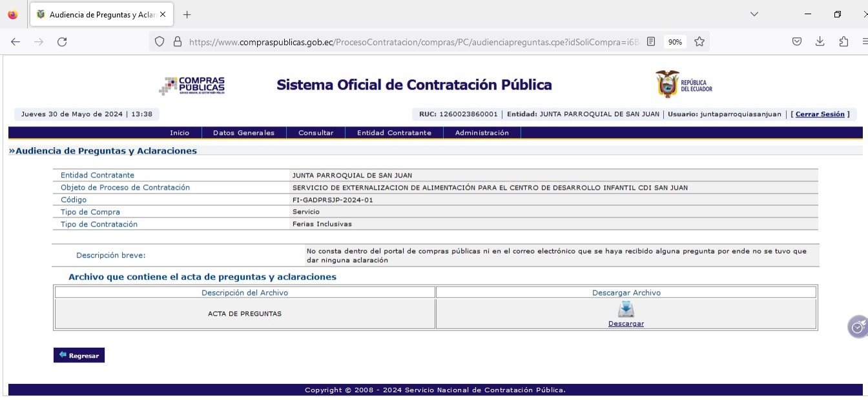868x400 pixels.
Task: Open the 90% zoom level indicator
Action: coord(675,42)
